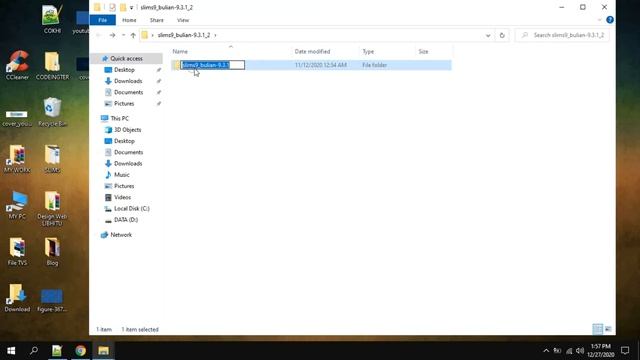
Task: Open the recent locations dropdown arrow
Action: pyautogui.click(x=123, y=36)
